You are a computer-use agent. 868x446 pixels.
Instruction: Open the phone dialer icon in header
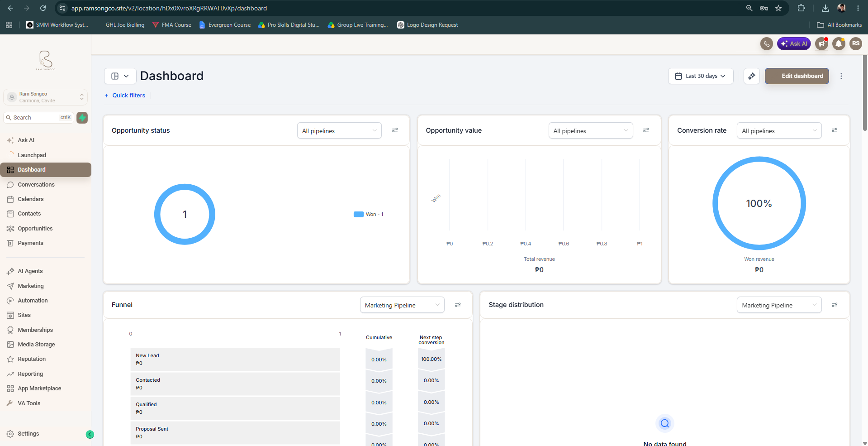tap(766, 44)
